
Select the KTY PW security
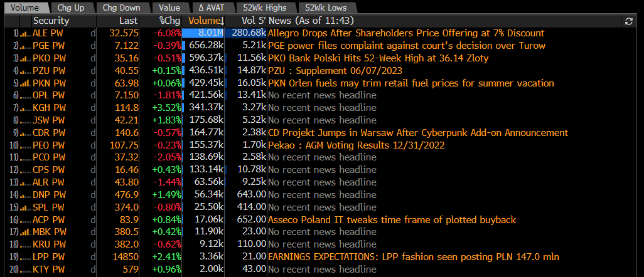48,269
